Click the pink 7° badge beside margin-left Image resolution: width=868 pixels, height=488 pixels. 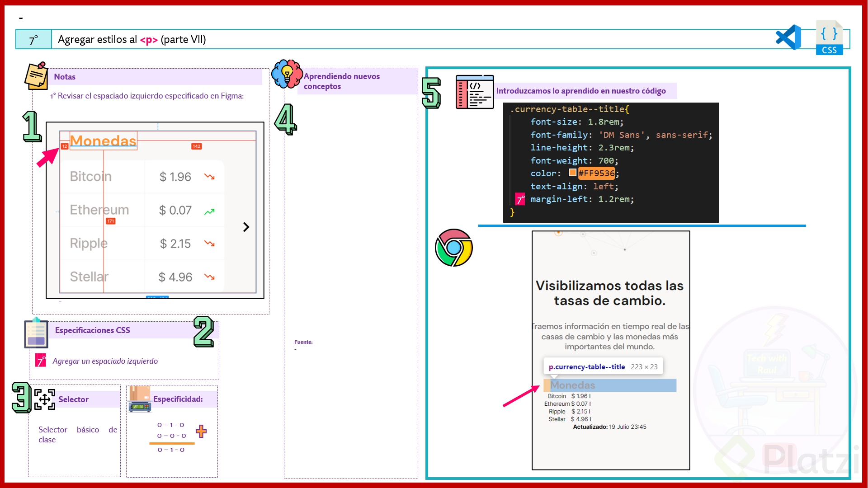520,199
